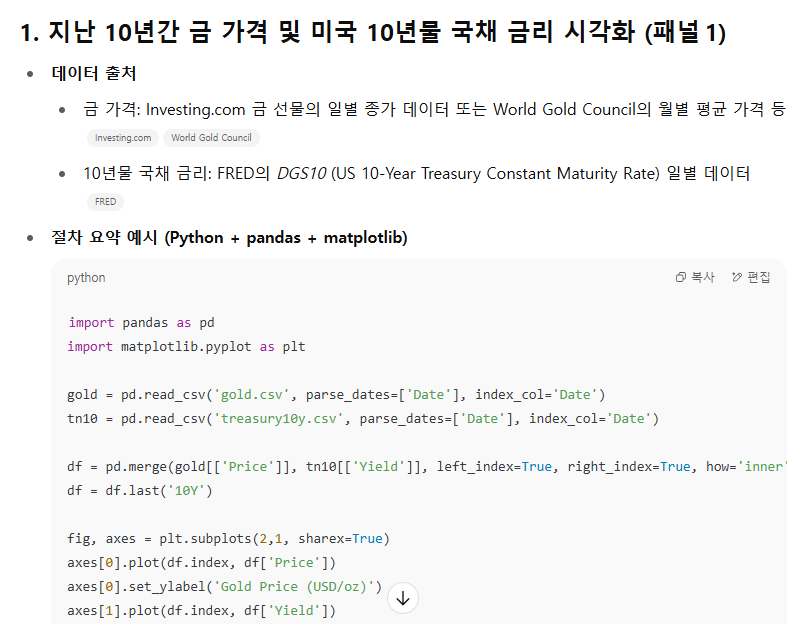Click the section heading about 금 가격 시각화
Viewport: 801px width, 624px height.
click(x=373, y=33)
